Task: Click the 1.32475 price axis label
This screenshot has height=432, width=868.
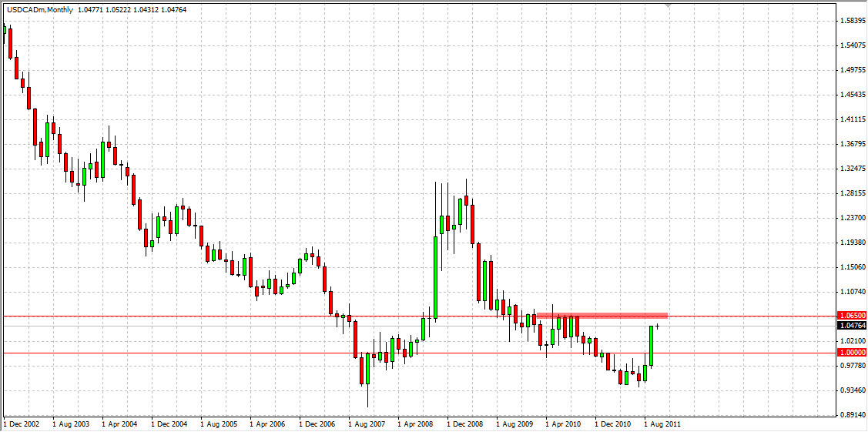Action: (853, 169)
